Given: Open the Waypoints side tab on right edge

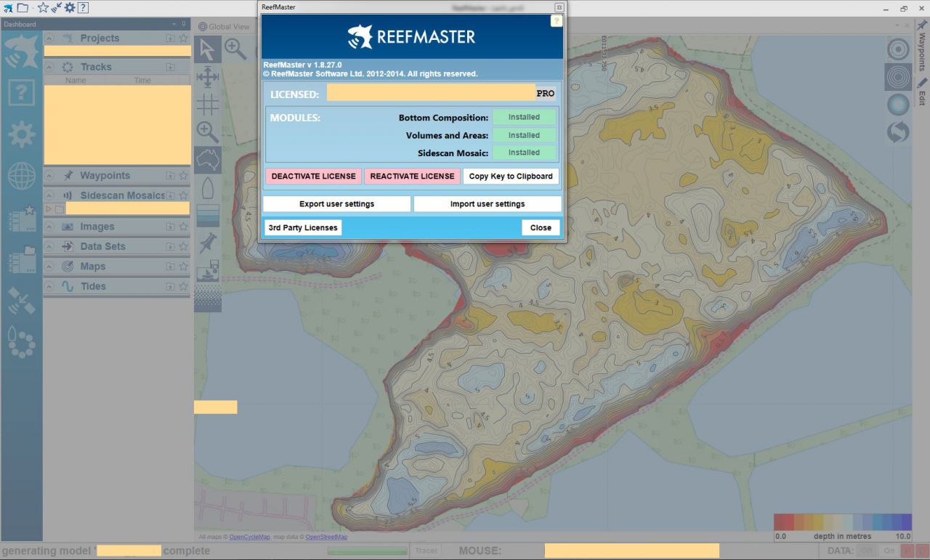Looking at the screenshot, I should pos(922,46).
